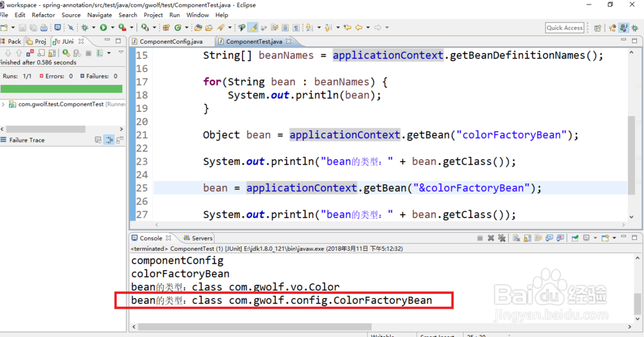Open the Source menu
644x337 pixels.
coord(71,15)
